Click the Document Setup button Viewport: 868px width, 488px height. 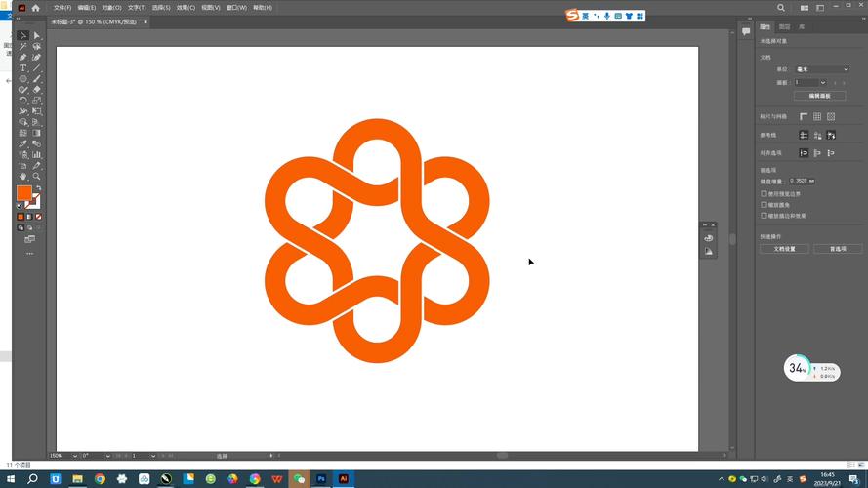tap(784, 249)
